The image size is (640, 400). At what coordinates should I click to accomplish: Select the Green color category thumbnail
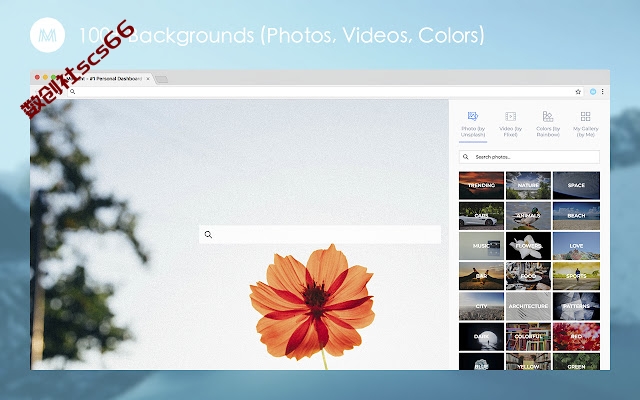576,362
